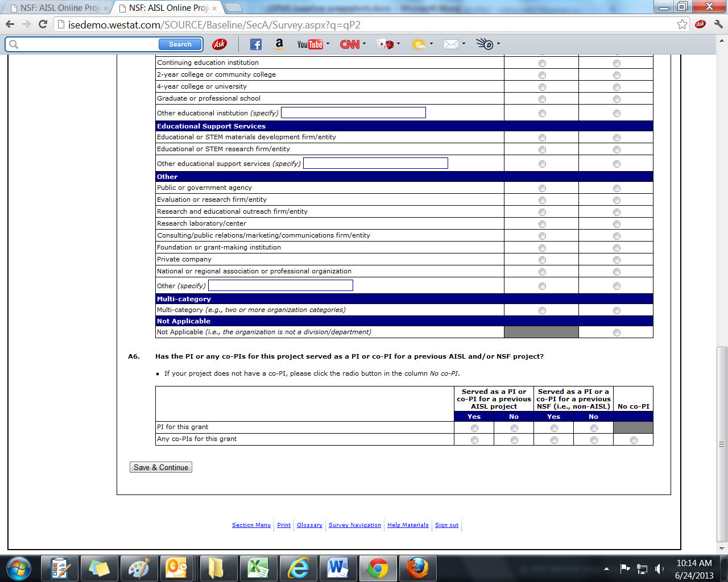
Task: Select the right radio for Educational or STEM research firm/entity
Action: 617,149
